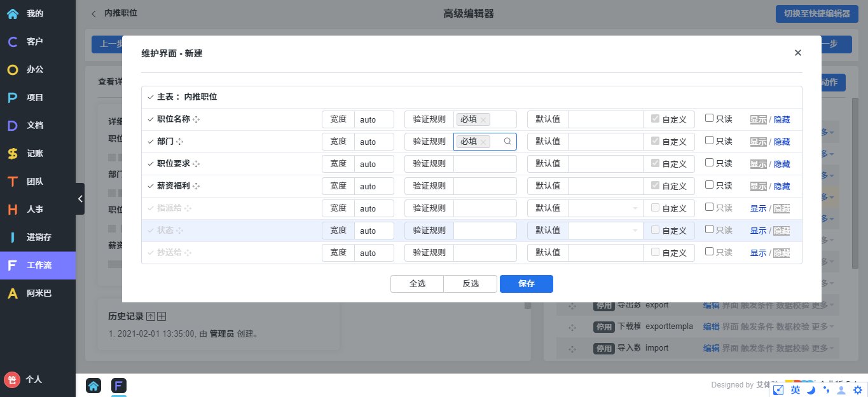Click the settings gear in the bottom-right tray
Screen dimensions: 868x397
[x=857, y=390]
